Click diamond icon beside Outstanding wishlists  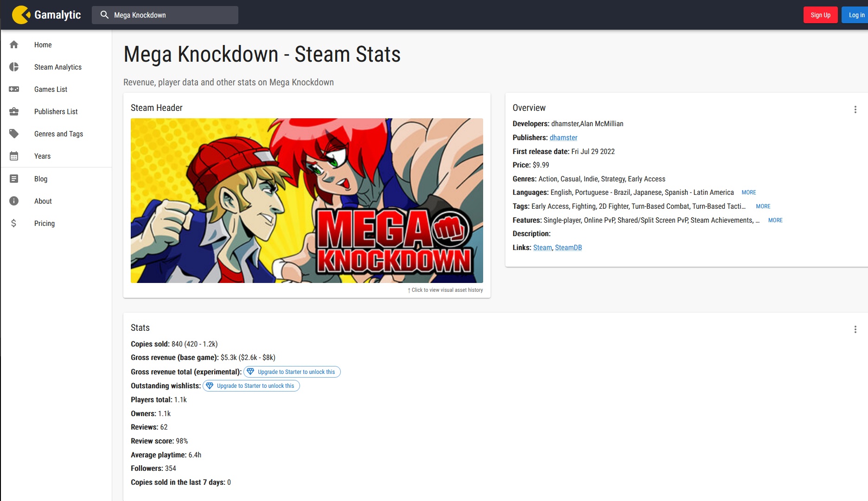[210, 385]
